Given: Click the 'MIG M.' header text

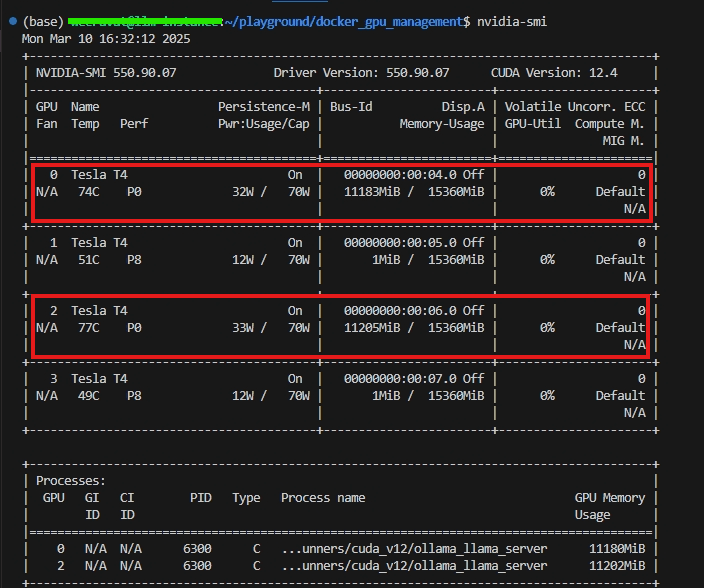Looking at the screenshot, I should [x=623, y=141].
